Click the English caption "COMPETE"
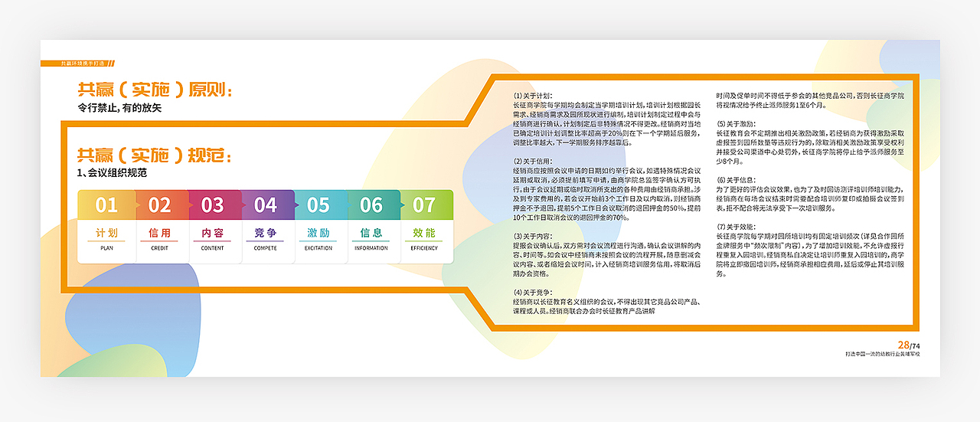 pos(266,248)
